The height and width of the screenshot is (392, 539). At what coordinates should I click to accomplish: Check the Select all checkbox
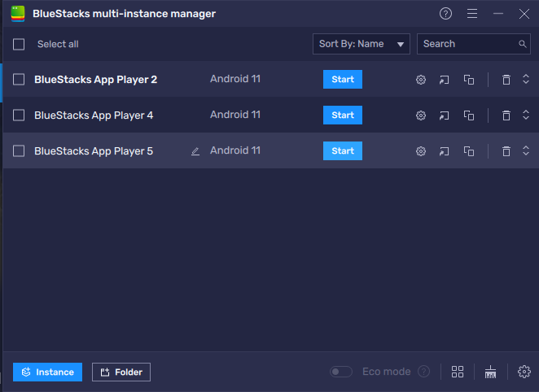(19, 44)
